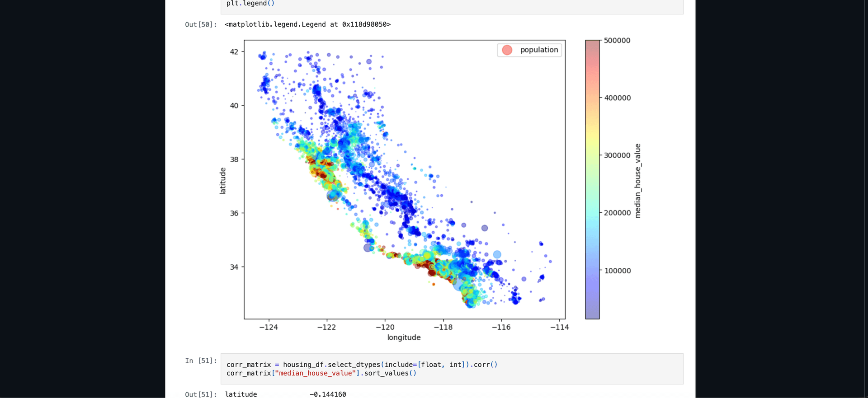Click the red population marker in the legend
Image resolution: width=868 pixels, height=398 pixels.
[x=507, y=50]
